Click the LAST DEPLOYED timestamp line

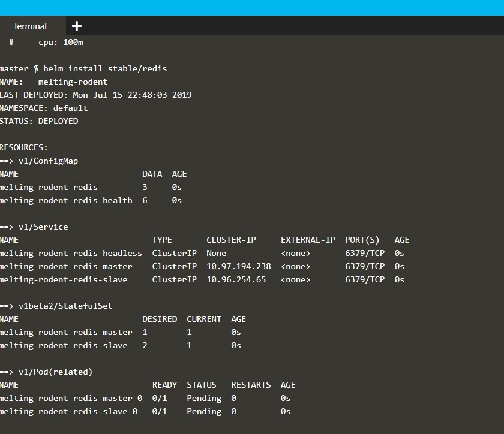point(96,95)
